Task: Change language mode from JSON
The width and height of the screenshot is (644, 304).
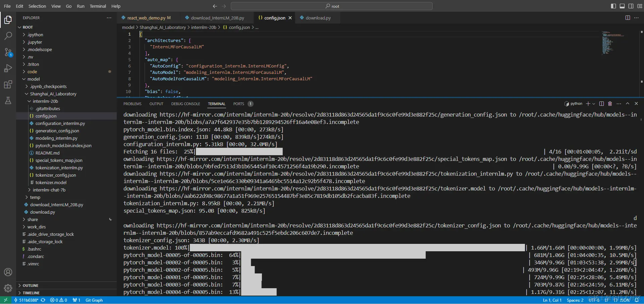Action: tap(625, 300)
